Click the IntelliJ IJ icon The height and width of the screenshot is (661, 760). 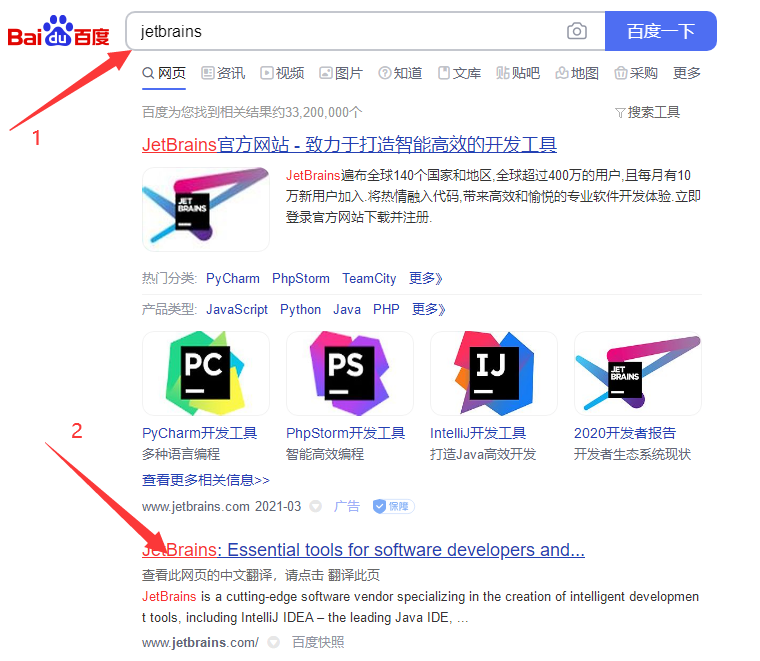click(x=493, y=373)
